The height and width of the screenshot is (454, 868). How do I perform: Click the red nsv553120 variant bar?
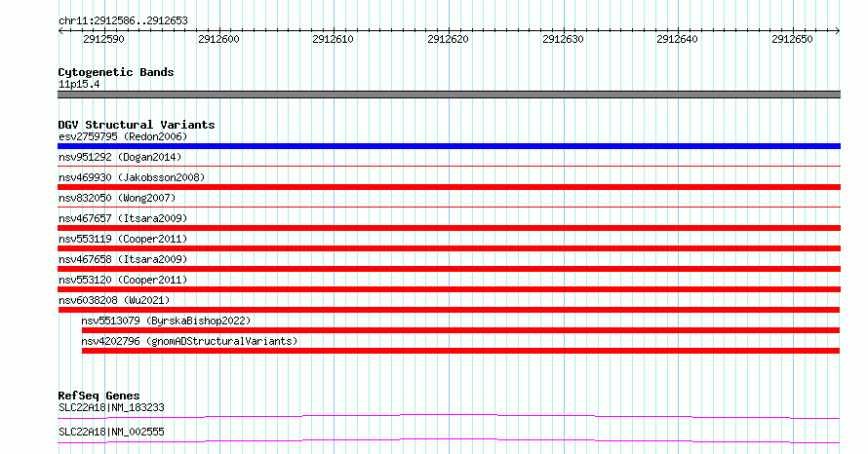click(449, 289)
